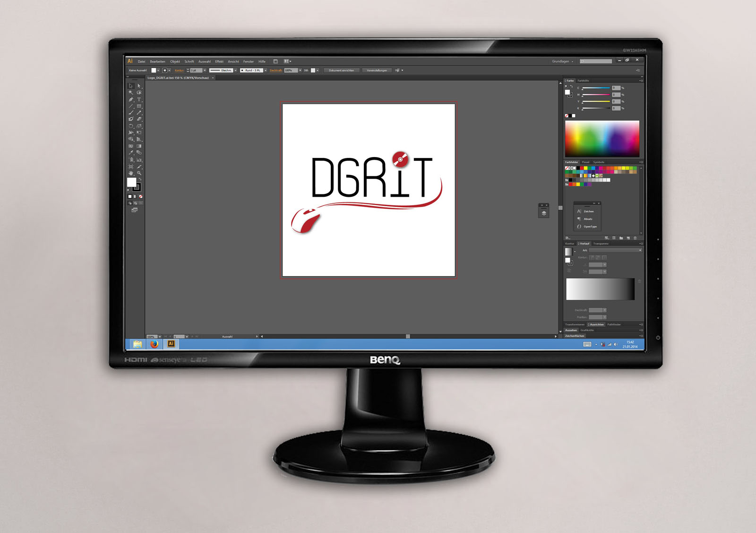Click the Dokument einrichten button
Viewport: 756px width, 533px height.
(341, 70)
